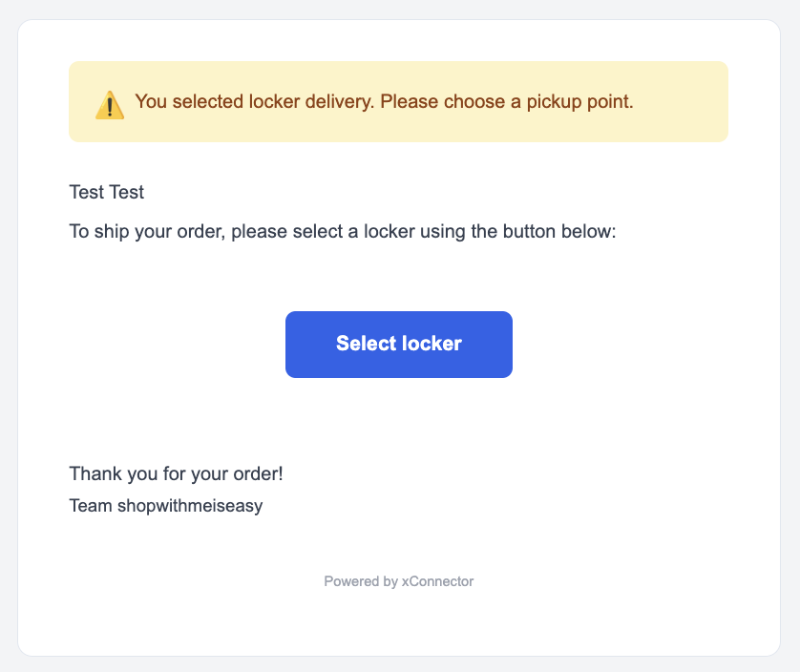The image size is (800, 672).
Task: Click the customer name Test Test
Action: pyautogui.click(x=107, y=192)
